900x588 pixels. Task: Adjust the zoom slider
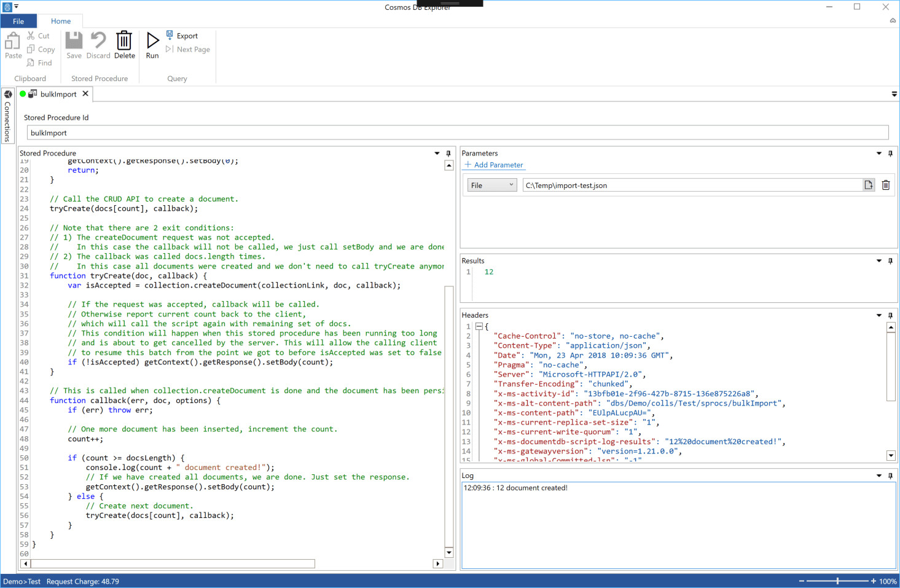click(837, 581)
